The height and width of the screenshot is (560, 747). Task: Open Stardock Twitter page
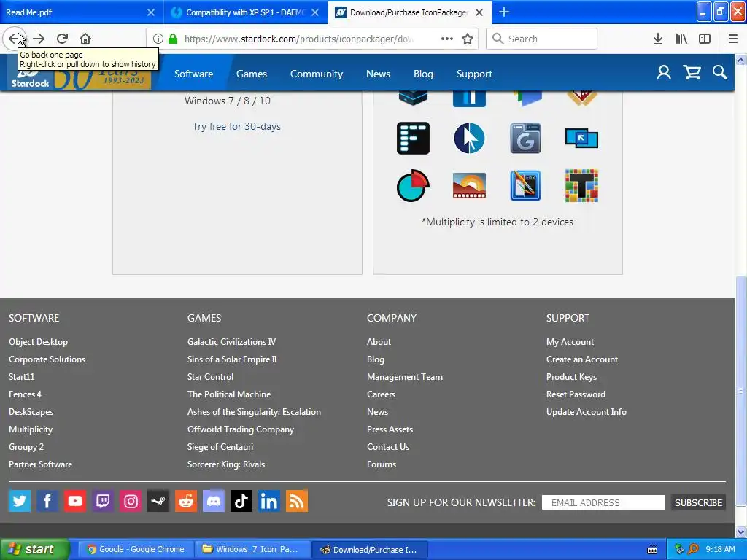20,501
